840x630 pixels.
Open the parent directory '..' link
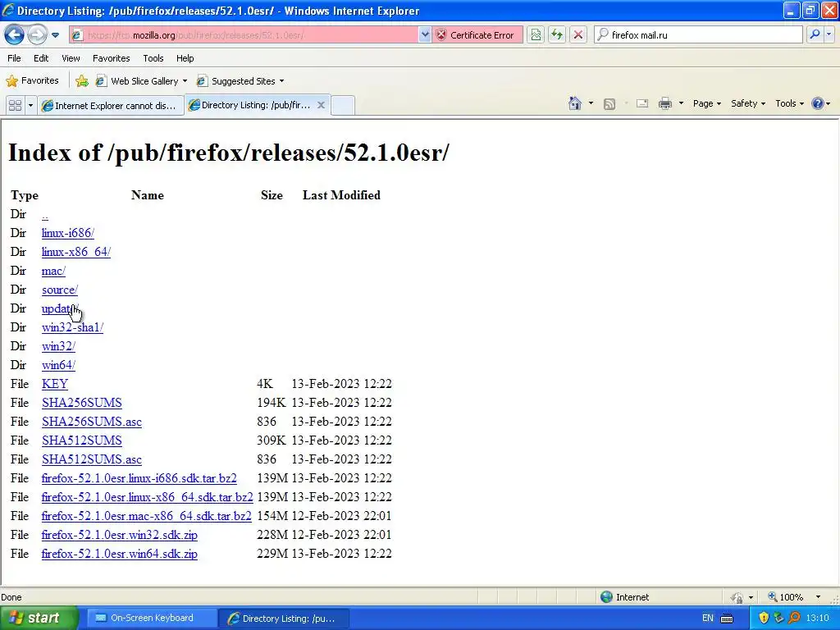pyautogui.click(x=45, y=216)
